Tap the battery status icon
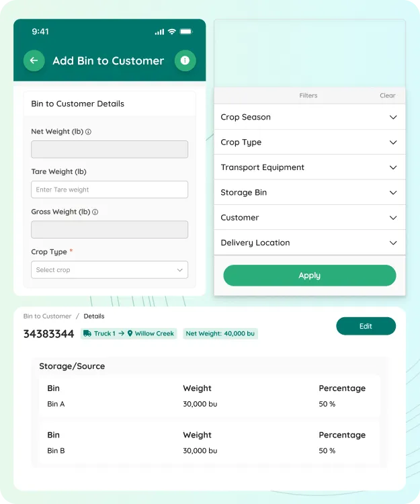This screenshot has height=504, width=420. (186, 32)
